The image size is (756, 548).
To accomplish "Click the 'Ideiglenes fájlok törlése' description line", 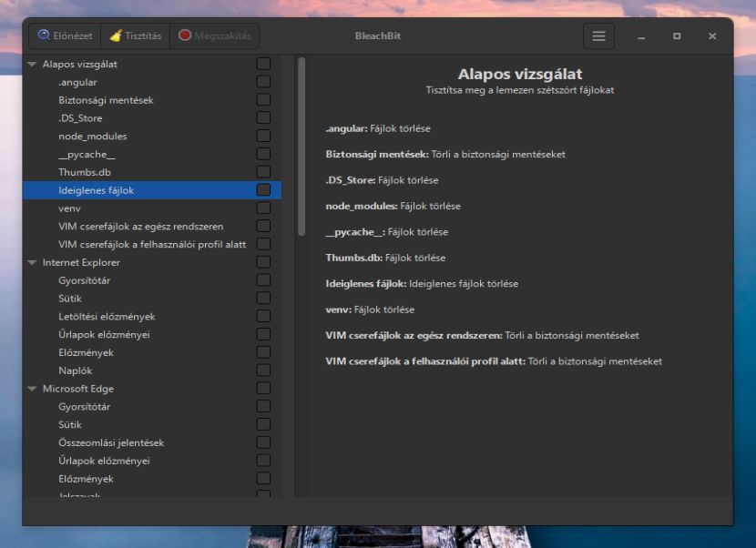I will pos(422,283).
